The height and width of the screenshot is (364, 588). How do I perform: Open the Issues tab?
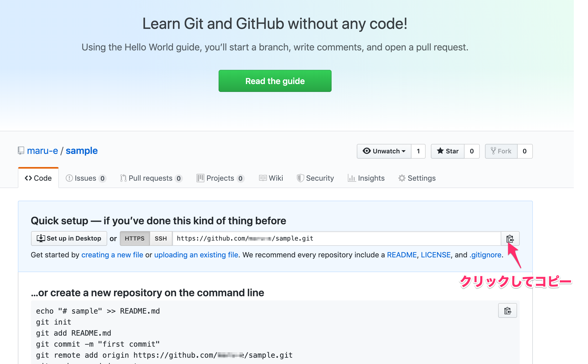pyautogui.click(x=86, y=178)
